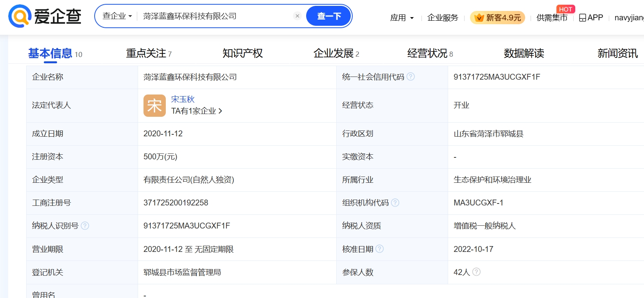Image resolution: width=644 pixels, height=298 pixels.
Task: Click 经营状态 value 开业
Action: (461, 105)
